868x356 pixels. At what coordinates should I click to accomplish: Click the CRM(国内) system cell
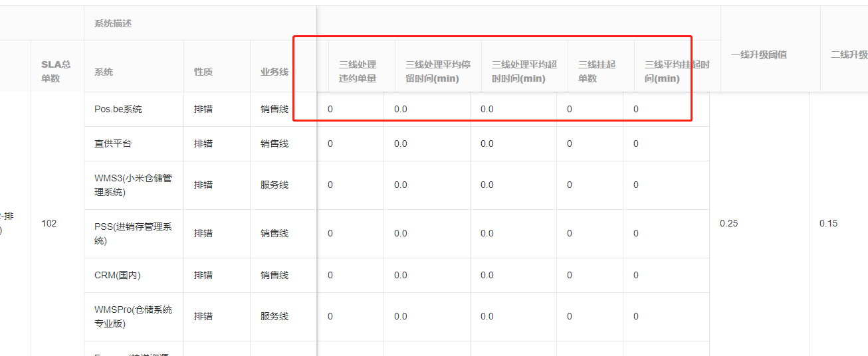tap(118, 275)
